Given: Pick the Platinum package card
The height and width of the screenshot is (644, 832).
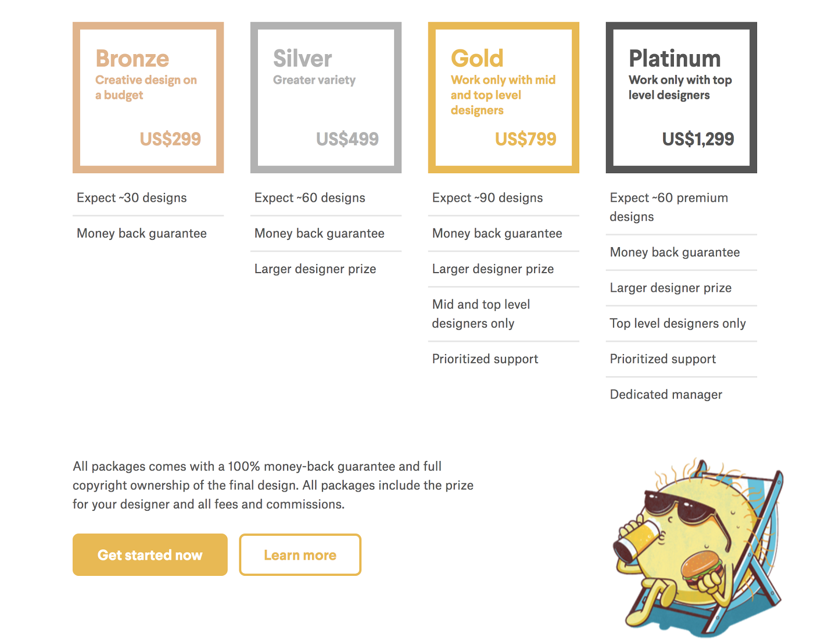Looking at the screenshot, I should coord(681,97).
